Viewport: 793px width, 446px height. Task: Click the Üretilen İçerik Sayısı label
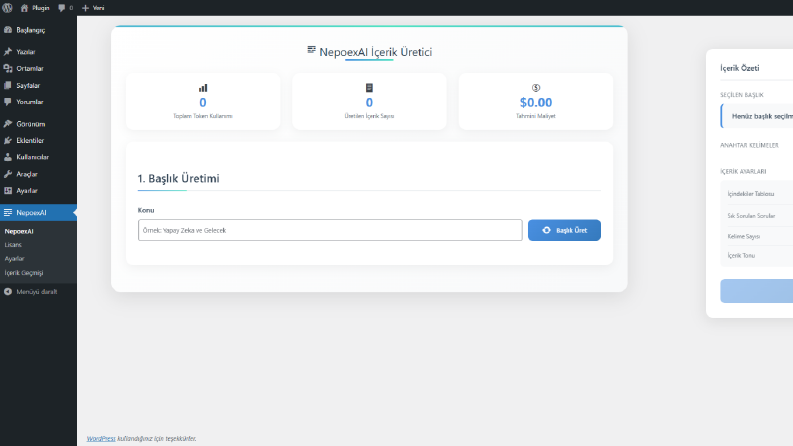[x=369, y=116]
